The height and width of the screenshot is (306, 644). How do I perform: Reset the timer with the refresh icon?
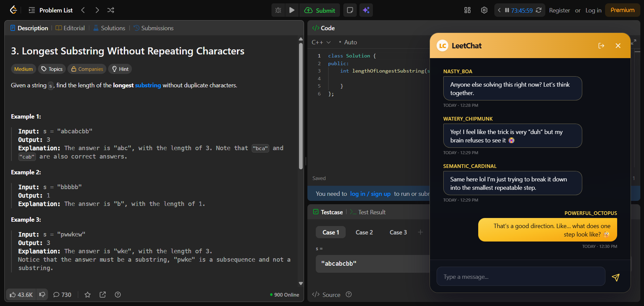click(539, 10)
